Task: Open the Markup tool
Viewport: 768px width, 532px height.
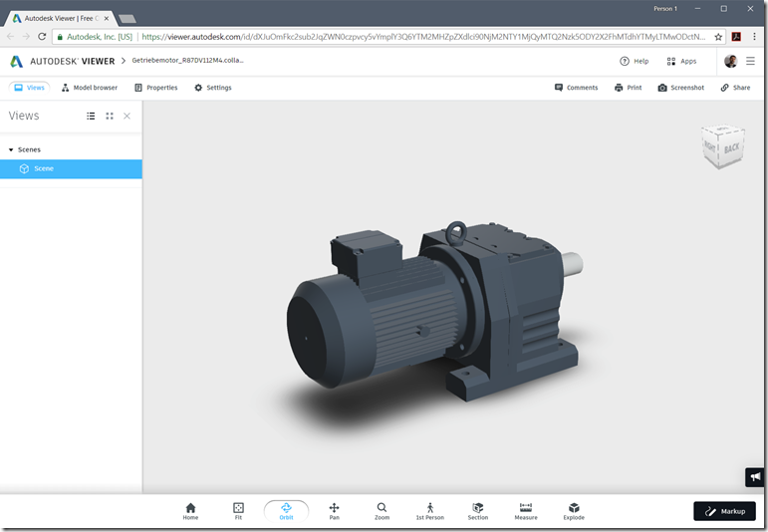Action: pos(724,511)
